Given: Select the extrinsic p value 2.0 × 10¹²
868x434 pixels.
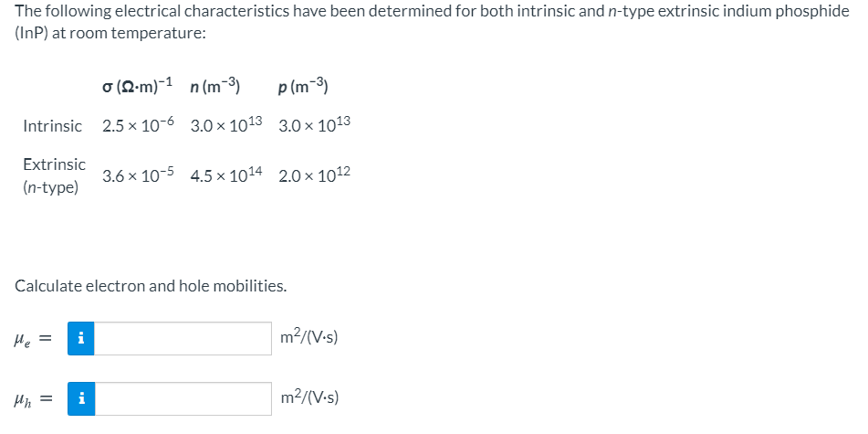Looking at the screenshot, I should click(314, 175).
